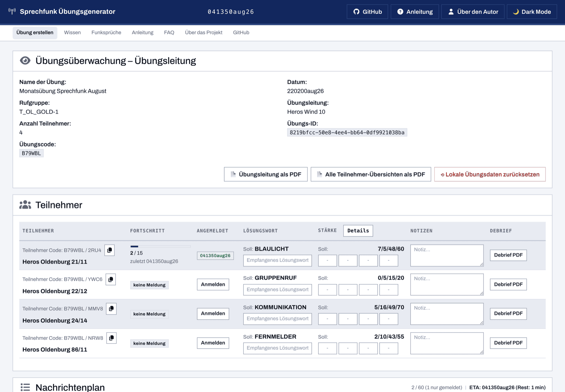Click progress bar of Heros Oldenburg 21/11

[x=160, y=246]
